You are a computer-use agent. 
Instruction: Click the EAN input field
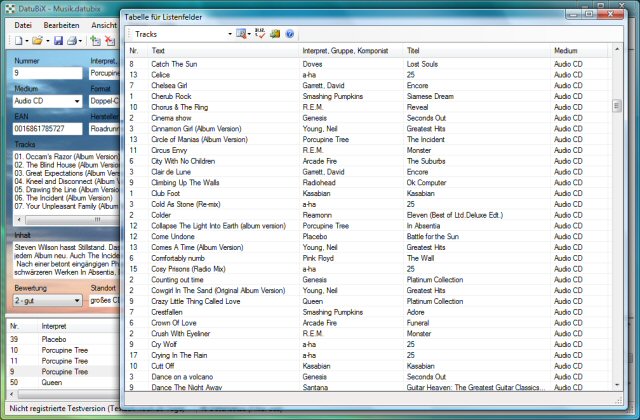[47, 128]
